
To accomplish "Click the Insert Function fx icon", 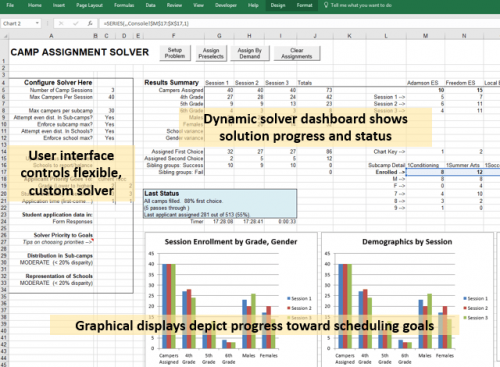I will click(90, 23).
